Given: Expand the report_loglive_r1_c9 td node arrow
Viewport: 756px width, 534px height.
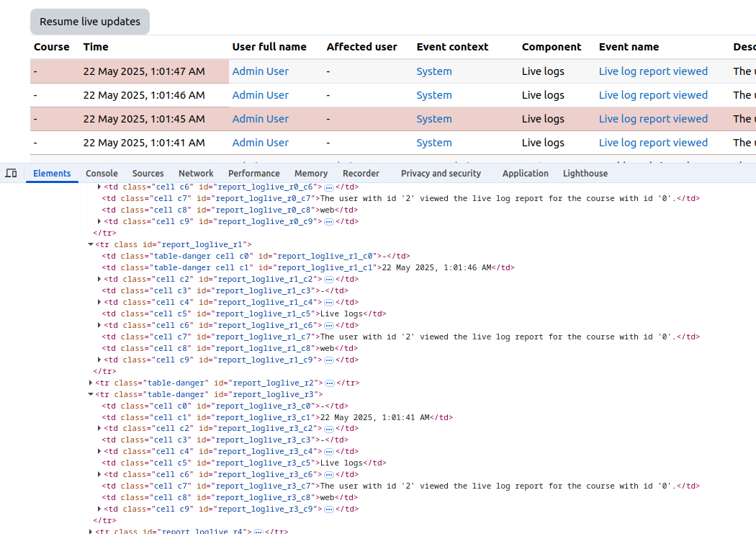Looking at the screenshot, I should pyautogui.click(x=99, y=360).
